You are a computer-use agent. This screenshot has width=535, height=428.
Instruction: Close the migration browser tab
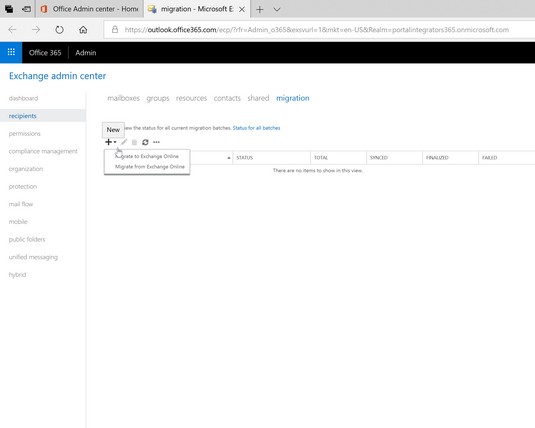tap(242, 9)
